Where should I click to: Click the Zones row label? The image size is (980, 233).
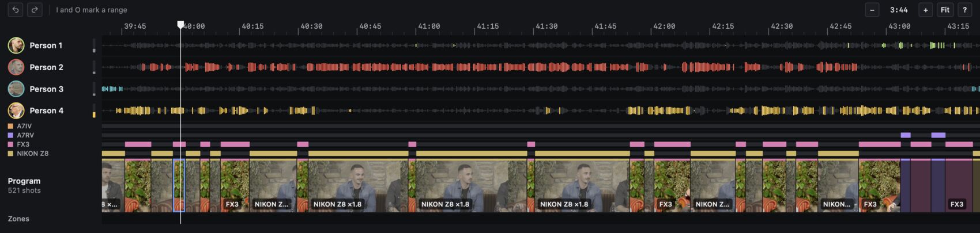pos(18,219)
